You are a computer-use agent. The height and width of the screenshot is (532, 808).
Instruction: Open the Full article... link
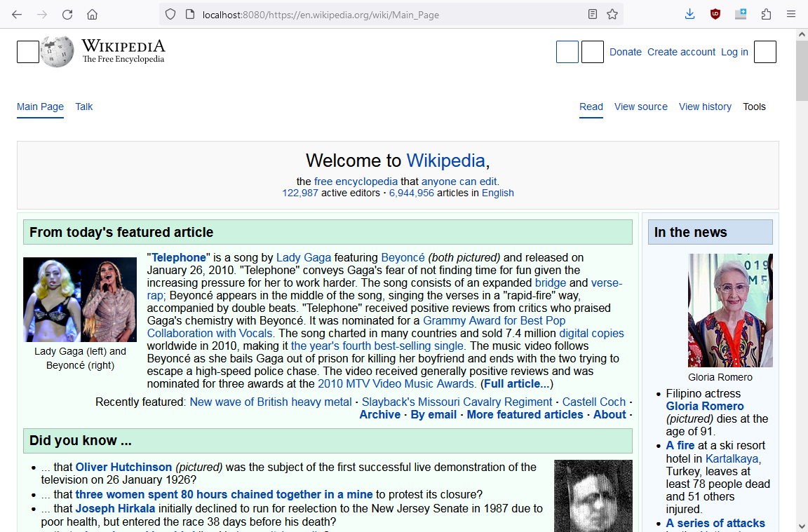click(x=517, y=383)
